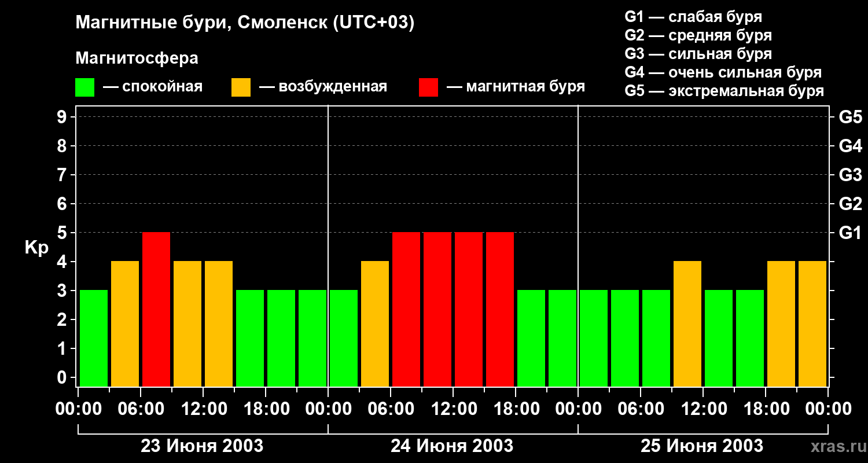Viewport: 868px width, 463px height.
Task: Click the 23 Июня 2003 date label
Action: (x=202, y=446)
